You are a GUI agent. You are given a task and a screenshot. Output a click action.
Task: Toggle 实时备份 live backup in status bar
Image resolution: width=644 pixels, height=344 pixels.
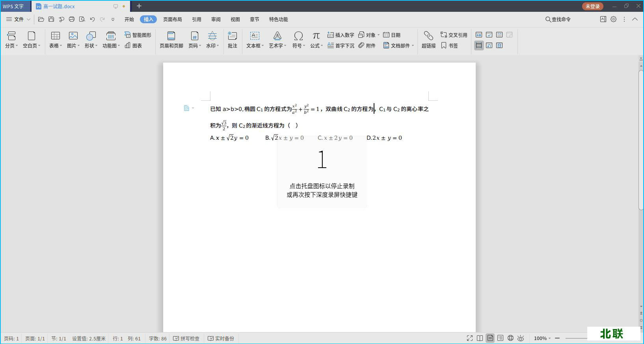click(221, 338)
